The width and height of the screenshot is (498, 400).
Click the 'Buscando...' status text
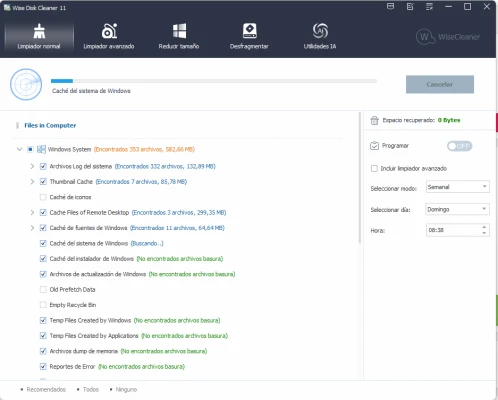tap(147, 243)
